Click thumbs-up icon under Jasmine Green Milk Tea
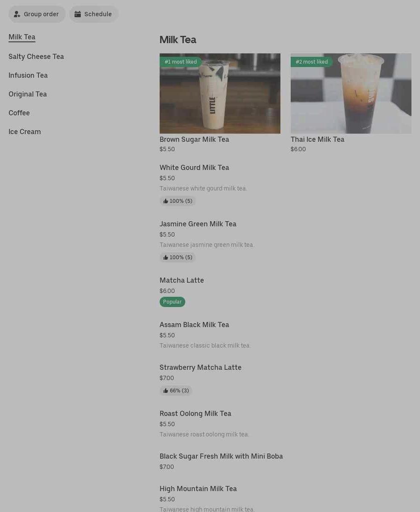This screenshot has height=512, width=420. tap(166, 257)
